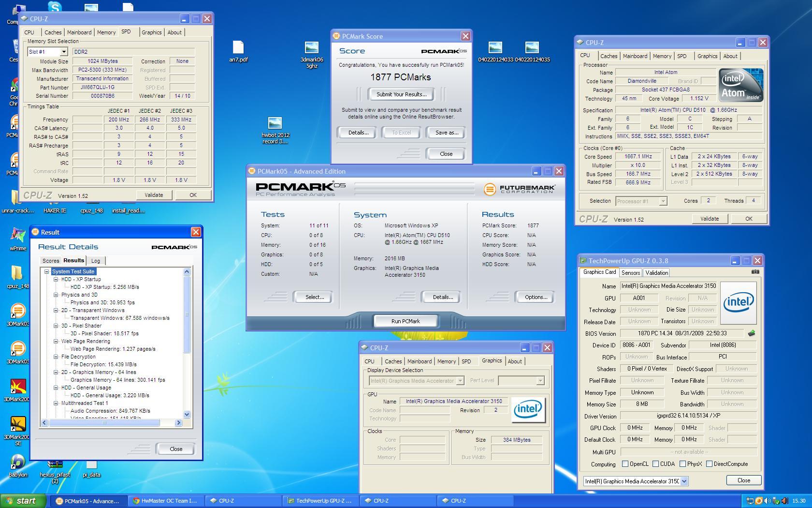
Task: Select the Multithreaded Test 1 tree item
Action: pyautogui.click(x=85, y=403)
